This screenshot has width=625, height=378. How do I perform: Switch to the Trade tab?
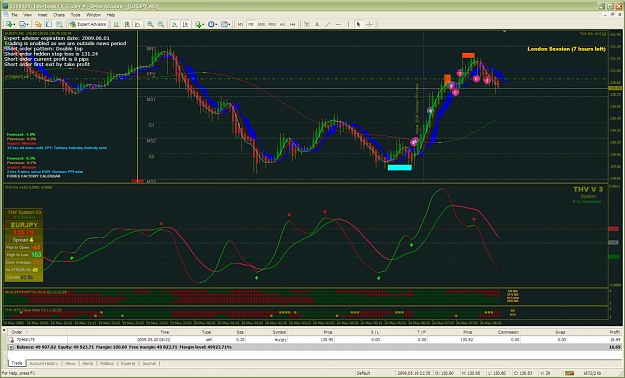click(x=17, y=363)
